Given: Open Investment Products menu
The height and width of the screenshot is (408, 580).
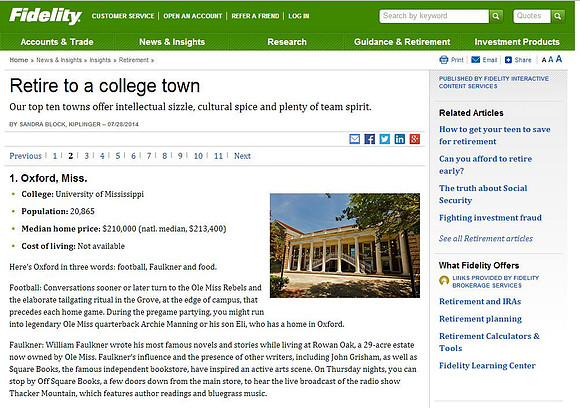Looking at the screenshot, I should tap(517, 42).
